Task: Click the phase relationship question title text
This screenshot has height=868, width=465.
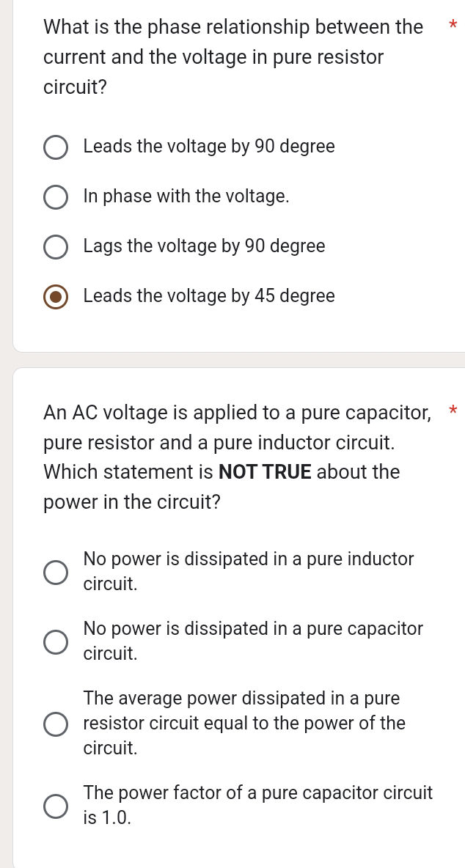Action: tap(233, 57)
